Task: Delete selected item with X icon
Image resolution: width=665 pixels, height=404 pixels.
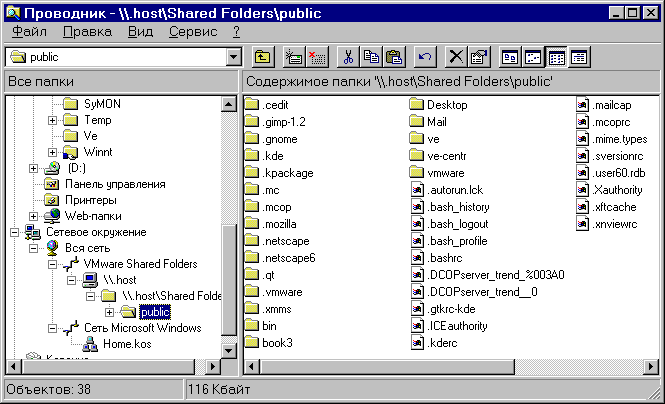Action: click(456, 57)
